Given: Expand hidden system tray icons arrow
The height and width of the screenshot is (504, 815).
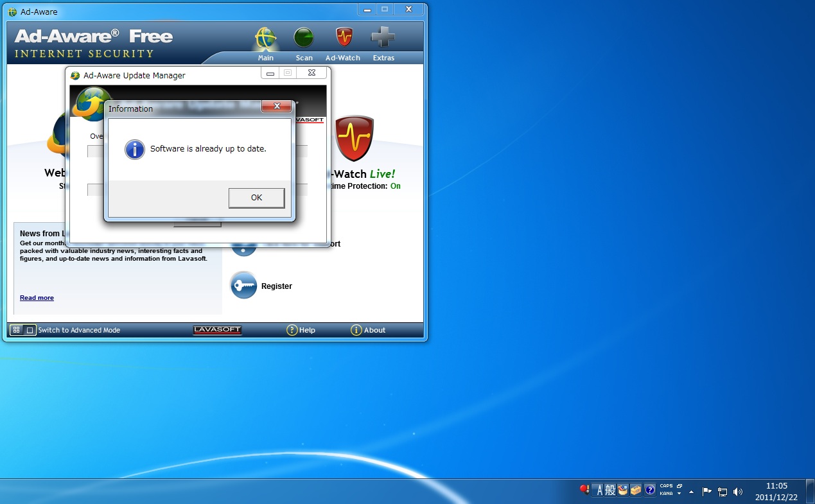Looking at the screenshot, I should [691, 492].
